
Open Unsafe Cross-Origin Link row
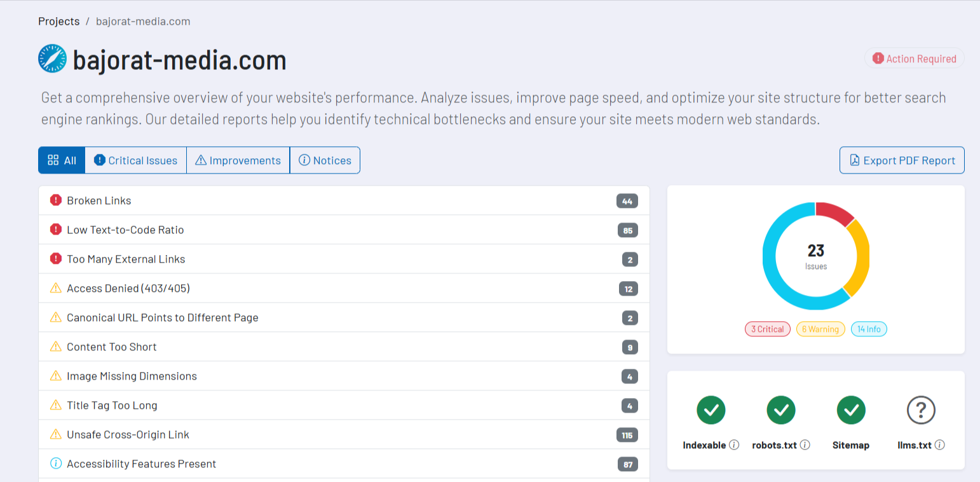[x=344, y=434]
